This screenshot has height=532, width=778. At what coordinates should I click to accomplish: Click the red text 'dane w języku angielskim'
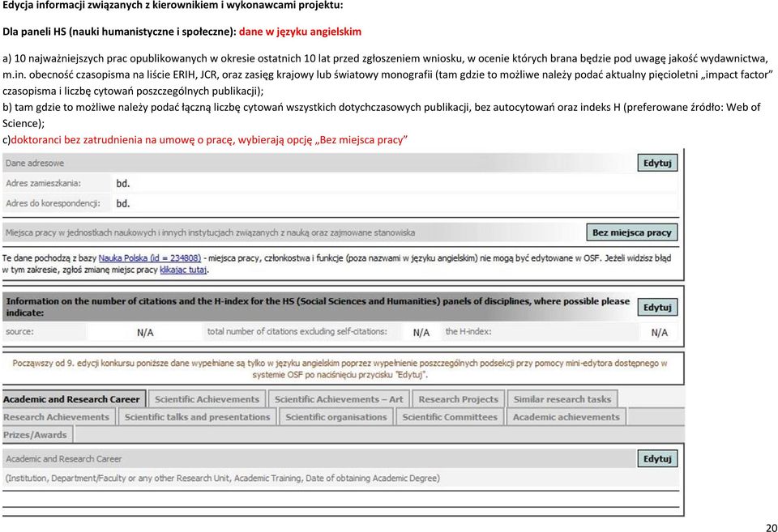[x=300, y=32]
